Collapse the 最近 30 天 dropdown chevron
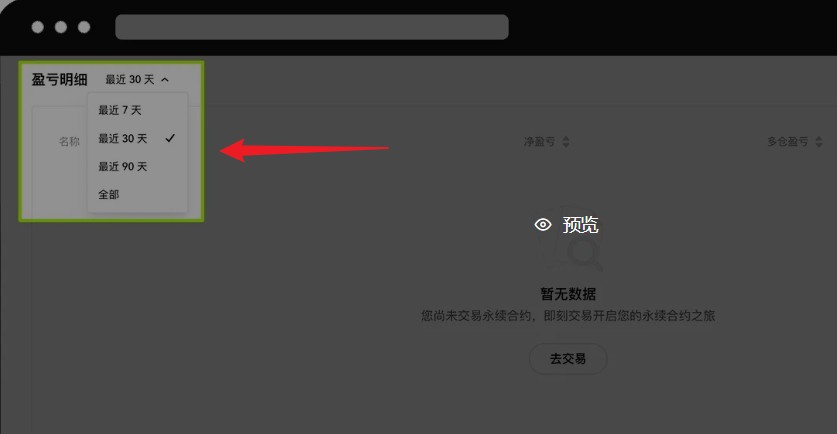The height and width of the screenshot is (434, 837). (165, 80)
